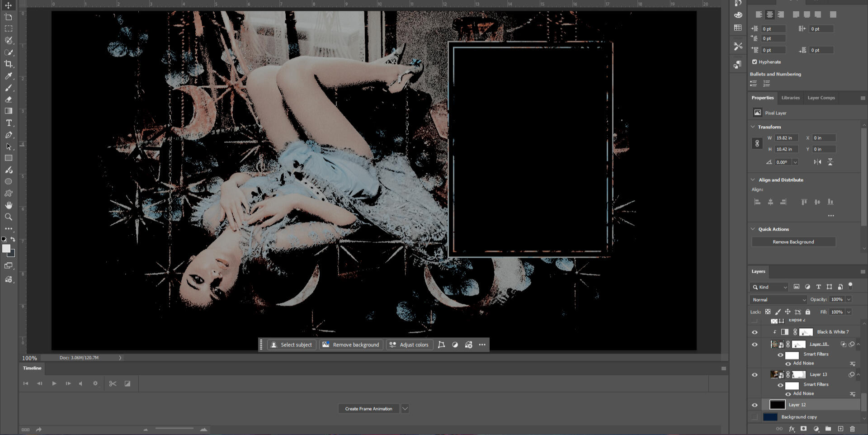This screenshot has height=435, width=868.
Task: Center-align paragraph text
Action: click(770, 14)
